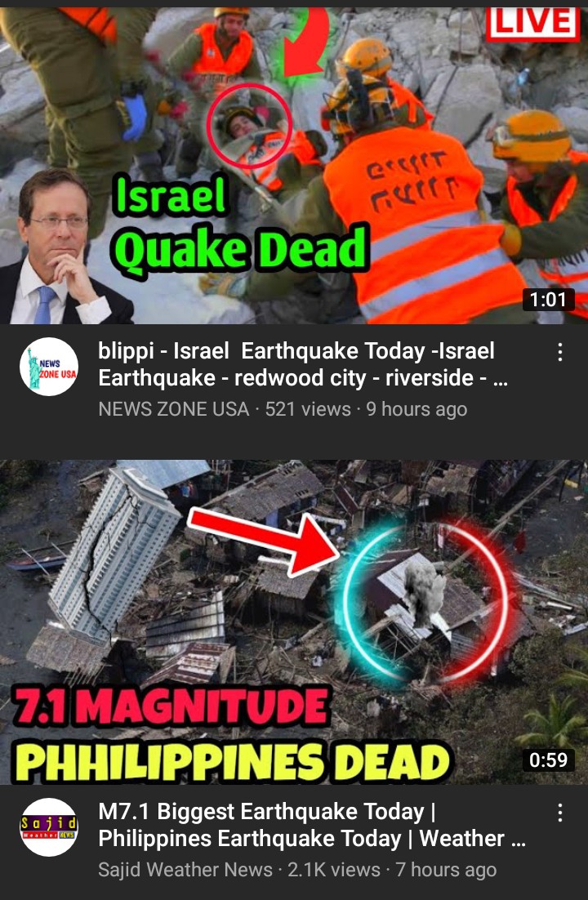
Task: Click the 0:59 duration badge
Action: coord(548,760)
